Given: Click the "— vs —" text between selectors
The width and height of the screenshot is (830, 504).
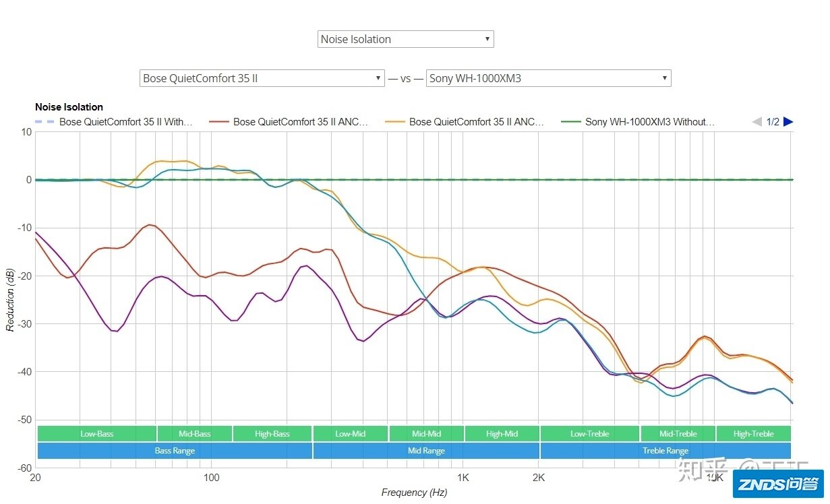Looking at the screenshot, I should (405, 78).
